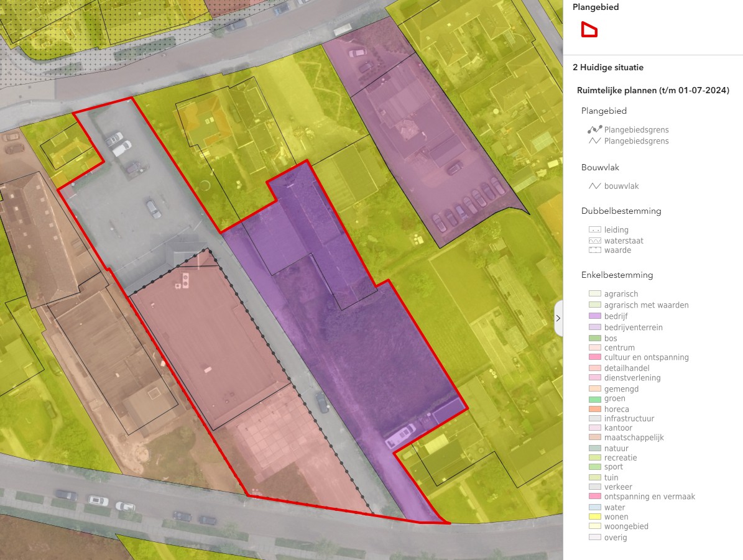
Task: Click the waterstaat pattern symbol
Action: 594,241
